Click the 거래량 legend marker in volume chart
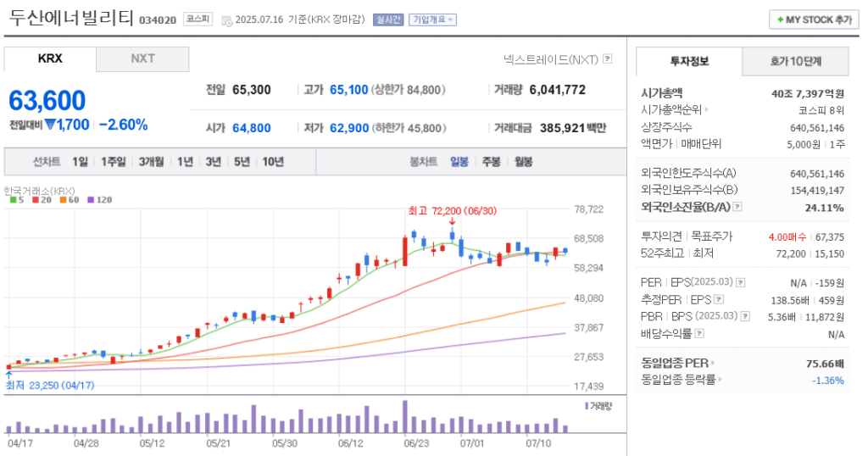The image size is (868, 456). [x=587, y=406]
